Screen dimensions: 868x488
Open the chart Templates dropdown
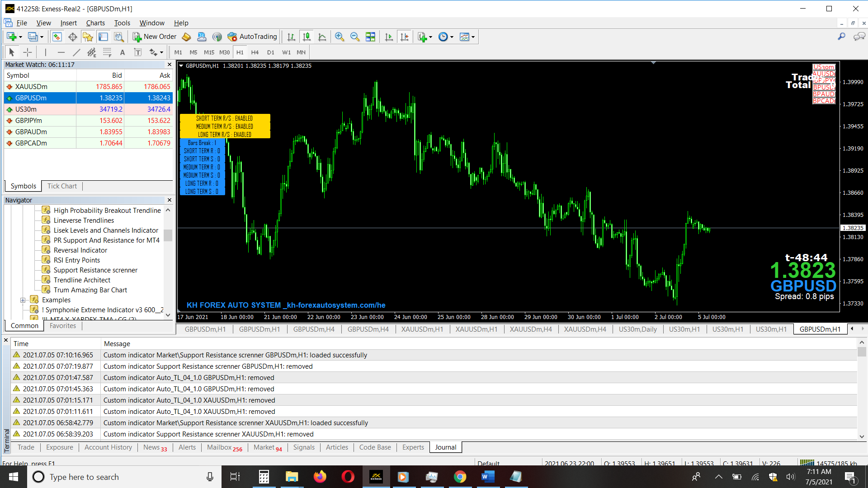click(473, 37)
